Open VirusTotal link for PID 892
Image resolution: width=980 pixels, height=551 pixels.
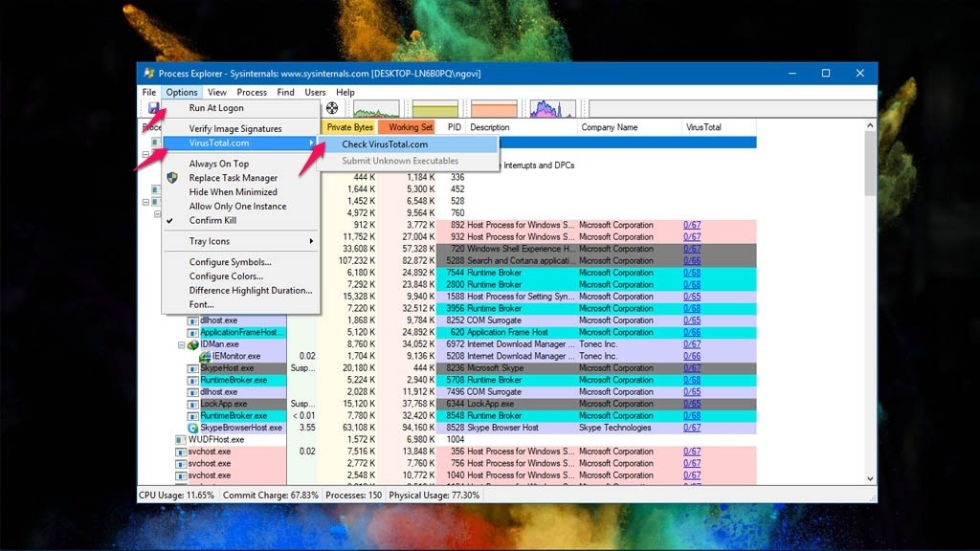tap(692, 225)
